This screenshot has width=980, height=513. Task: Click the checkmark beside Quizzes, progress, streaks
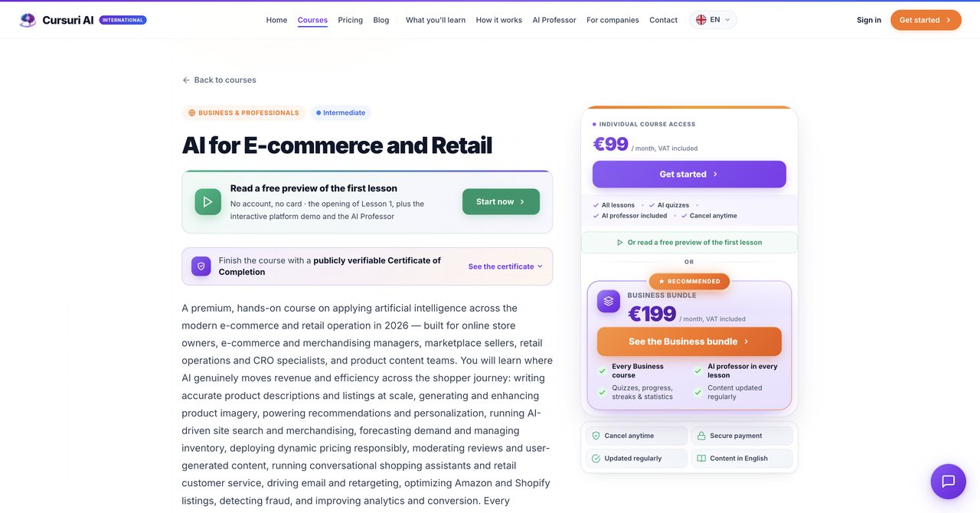pos(603,392)
